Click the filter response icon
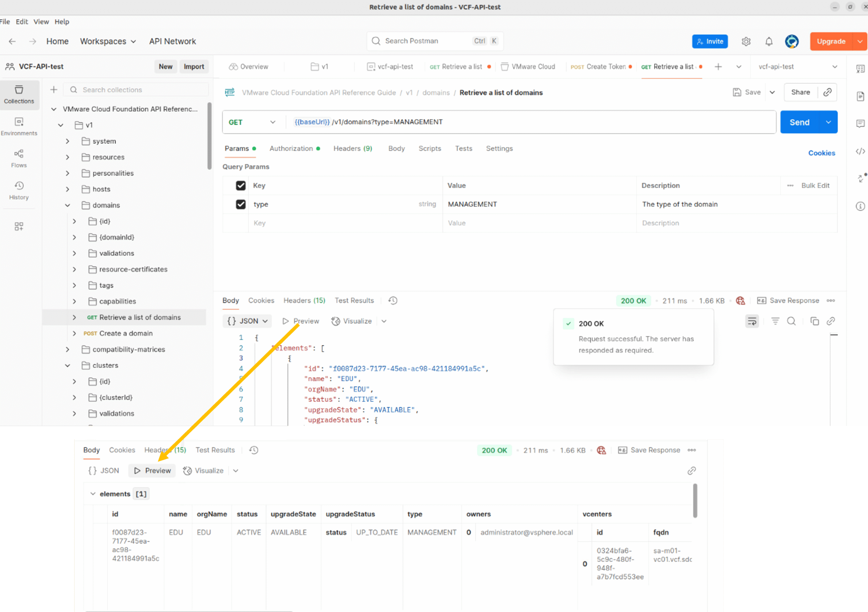This screenshot has height=612, width=868. tap(775, 321)
